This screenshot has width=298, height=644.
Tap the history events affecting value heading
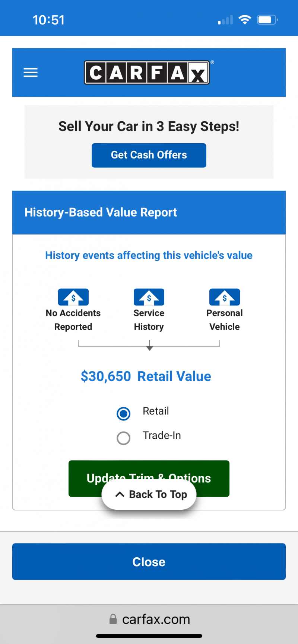149,255
